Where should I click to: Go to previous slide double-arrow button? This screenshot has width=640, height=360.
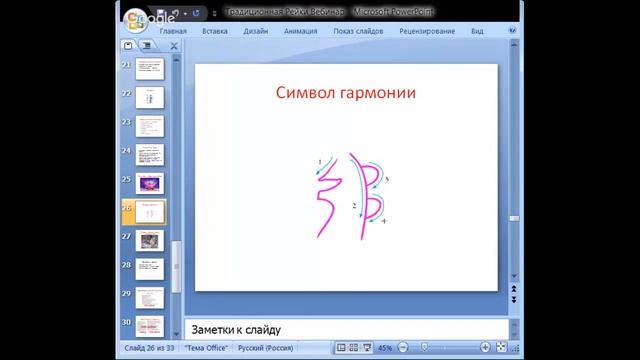tap(514, 289)
